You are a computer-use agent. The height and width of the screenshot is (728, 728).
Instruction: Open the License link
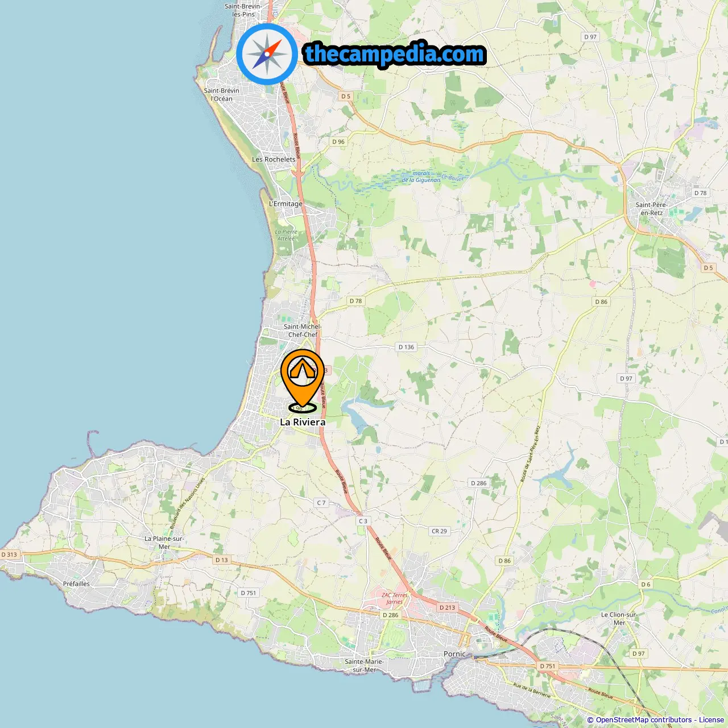click(x=712, y=720)
